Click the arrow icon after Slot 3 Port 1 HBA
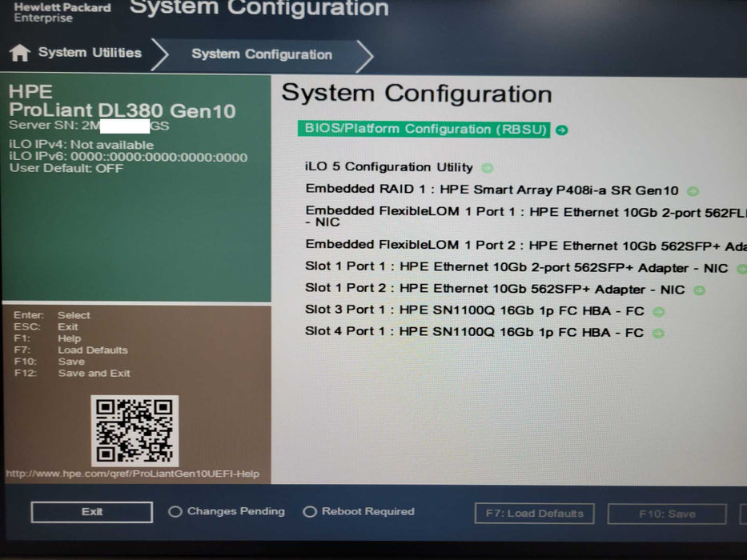 click(658, 312)
